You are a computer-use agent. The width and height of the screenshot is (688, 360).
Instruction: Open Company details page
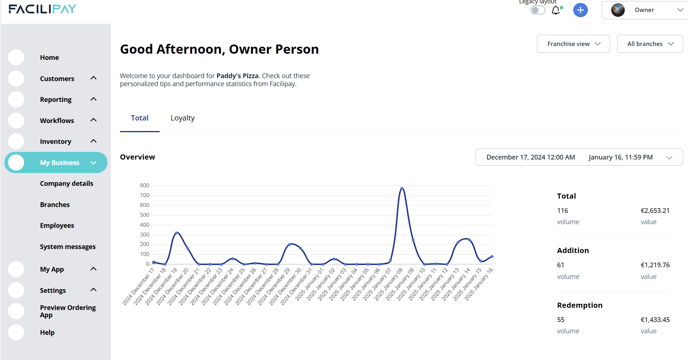[x=67, y=184]
